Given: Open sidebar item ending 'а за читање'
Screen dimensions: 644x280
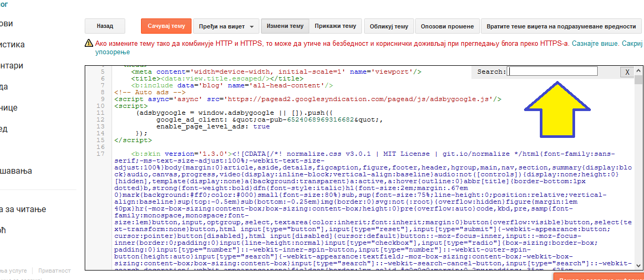Looking at the screenshot, I should [23, 209].
